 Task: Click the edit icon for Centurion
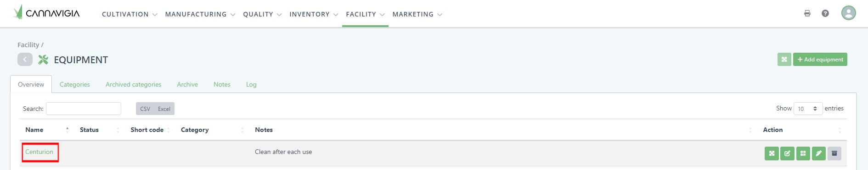tap(787, 154)
